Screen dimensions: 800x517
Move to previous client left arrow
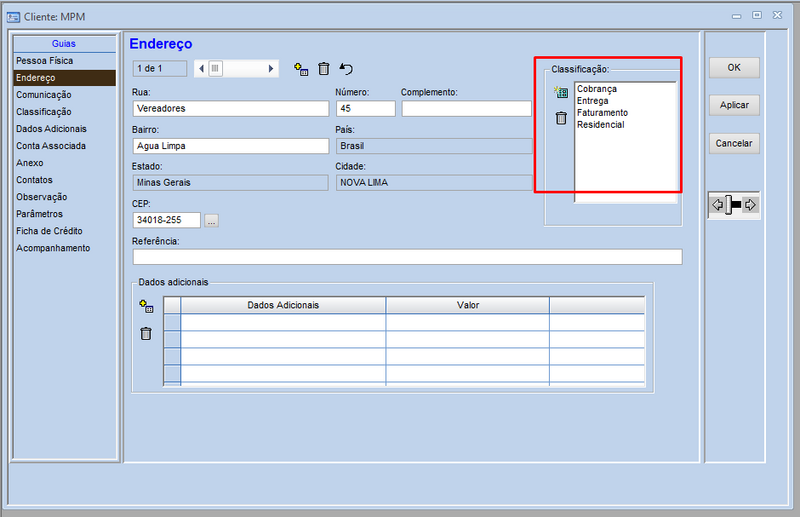tap(717, 205)
